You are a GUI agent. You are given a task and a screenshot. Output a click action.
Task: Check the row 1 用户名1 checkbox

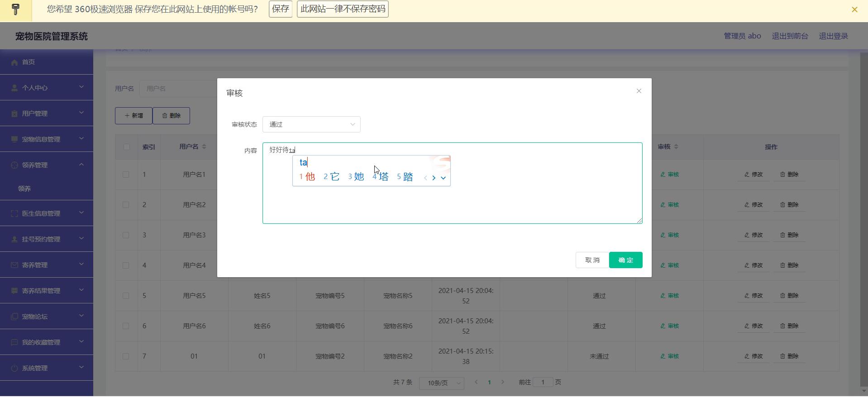[x=126, y=175]
